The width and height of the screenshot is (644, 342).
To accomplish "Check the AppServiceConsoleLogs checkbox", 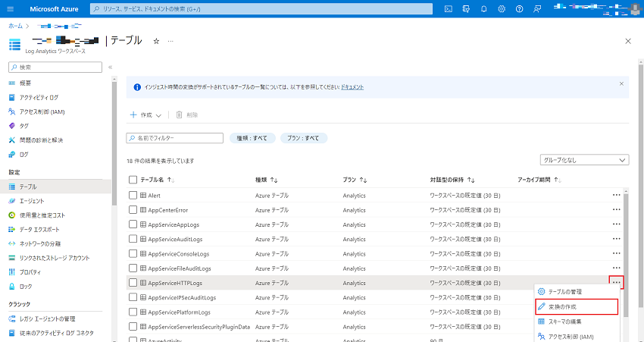I will point(133,253).
